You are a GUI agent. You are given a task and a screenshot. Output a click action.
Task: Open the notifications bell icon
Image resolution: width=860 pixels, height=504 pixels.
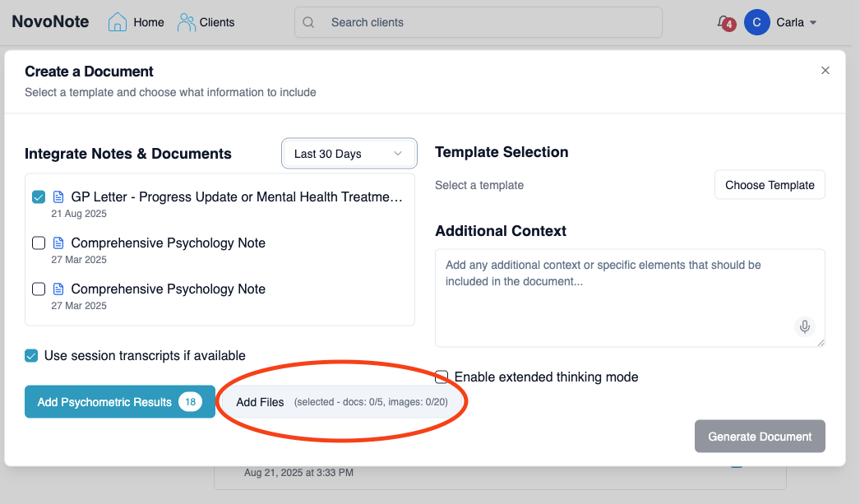coord(724,22)
